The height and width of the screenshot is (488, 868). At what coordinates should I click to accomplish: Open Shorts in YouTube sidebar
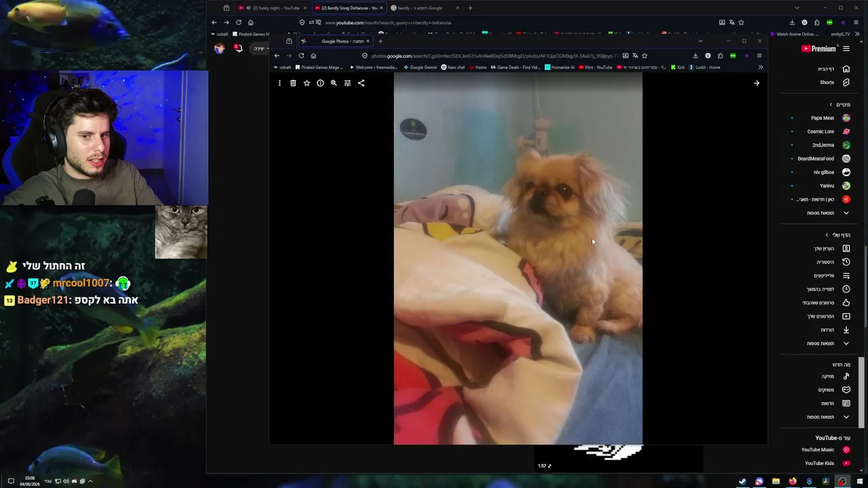(833, 83)
